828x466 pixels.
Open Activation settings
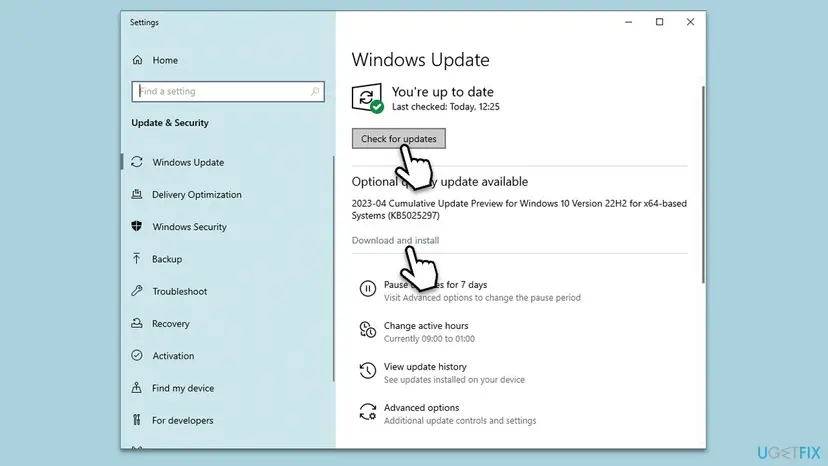click(x=173, y=356)
